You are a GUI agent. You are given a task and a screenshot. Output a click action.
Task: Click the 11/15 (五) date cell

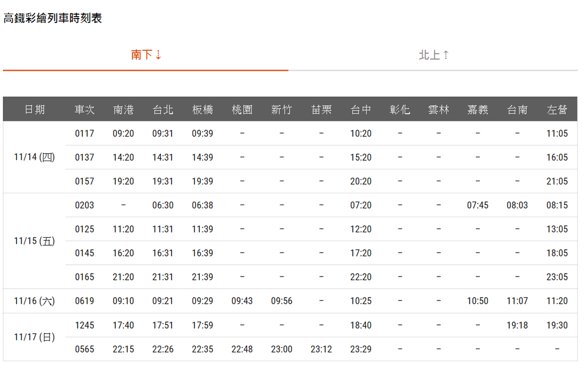[x=34, y=241]
